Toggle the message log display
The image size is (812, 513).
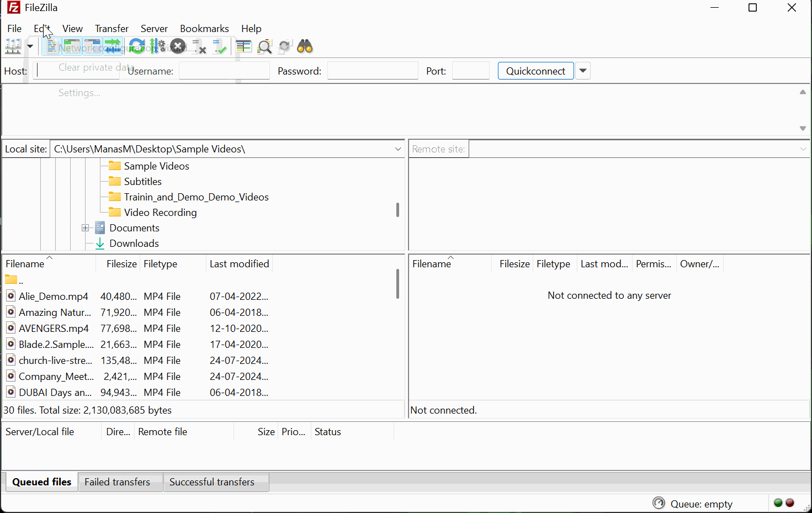[x=51, y=47]
